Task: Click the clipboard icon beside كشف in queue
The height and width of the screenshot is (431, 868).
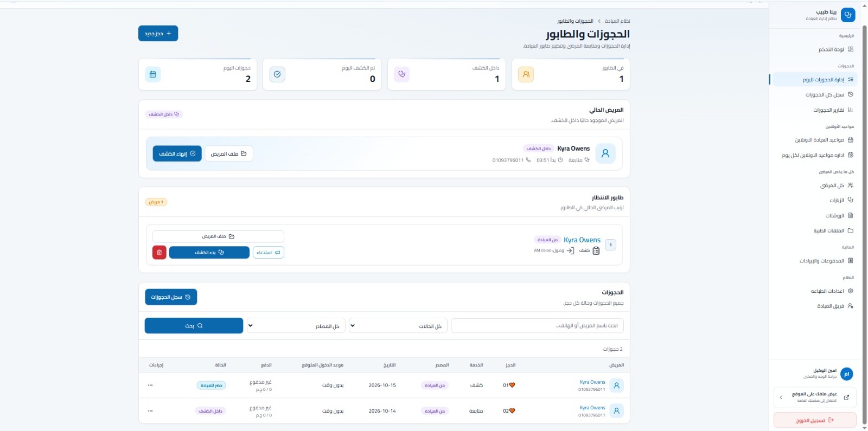Action: [596, 250]
